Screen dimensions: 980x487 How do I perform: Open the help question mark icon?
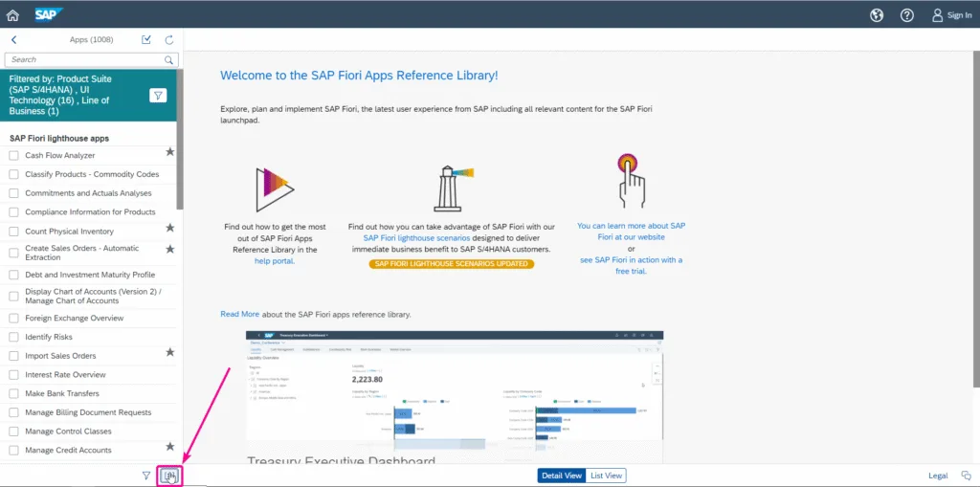tap(907, 15)
